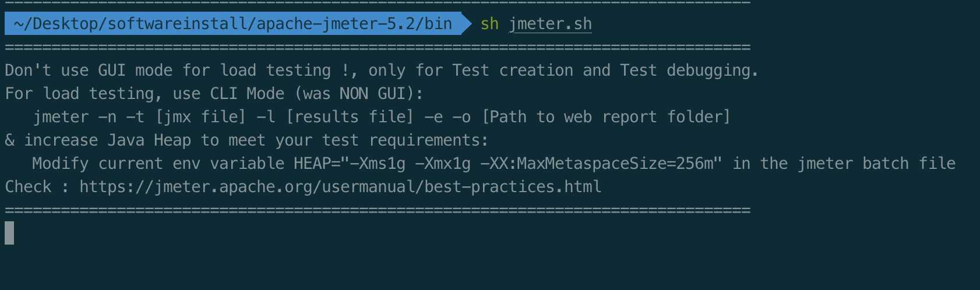This screenshot has width=980, height=290.
Task: Click the '-XX:MaxMetaspaceSize=256m' option text
Action: pyautogui.click(x=597, y=164)
